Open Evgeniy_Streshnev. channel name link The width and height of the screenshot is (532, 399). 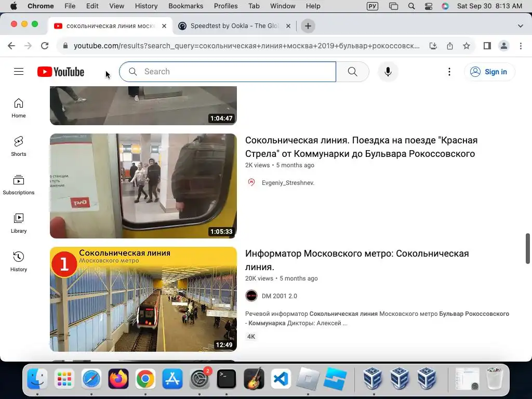(x=288, y=183)
